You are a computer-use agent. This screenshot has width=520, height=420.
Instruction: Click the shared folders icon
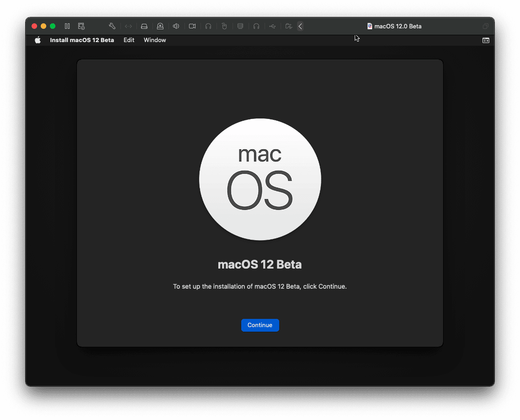pyautogui.click(x=288, y=26)
